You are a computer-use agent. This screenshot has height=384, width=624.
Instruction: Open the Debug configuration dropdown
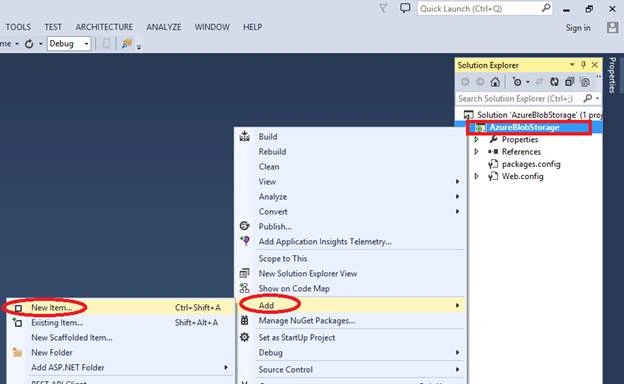tap(69, 43)
